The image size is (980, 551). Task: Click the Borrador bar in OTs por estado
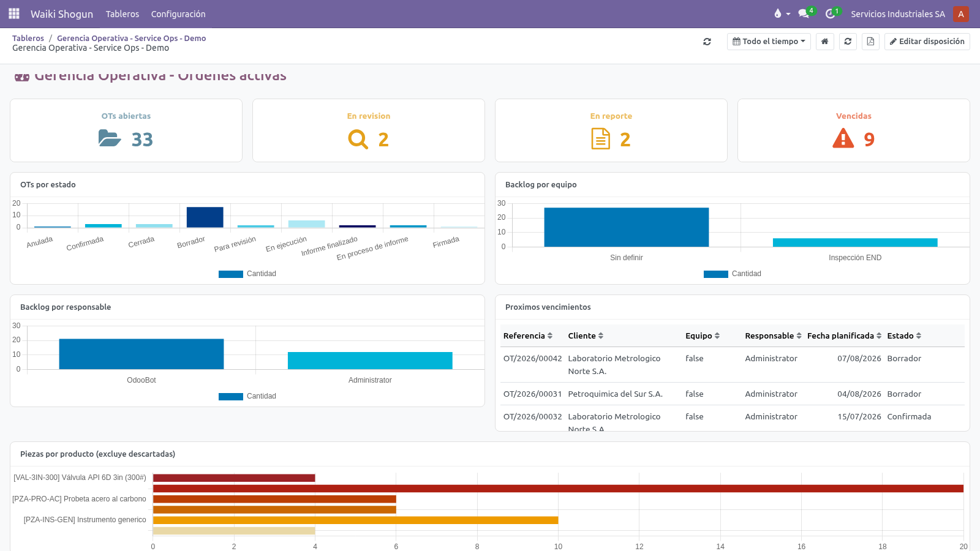tap(205, 217)
